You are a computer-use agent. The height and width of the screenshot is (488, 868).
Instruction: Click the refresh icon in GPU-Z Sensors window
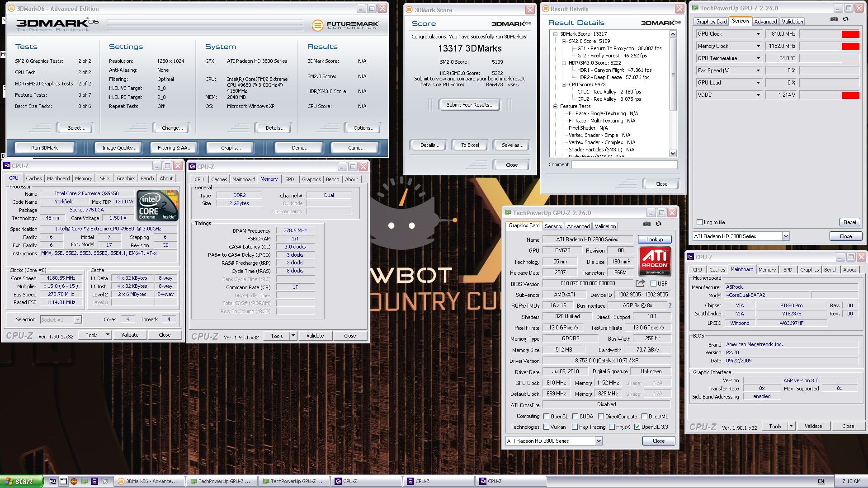click(846, 19)
